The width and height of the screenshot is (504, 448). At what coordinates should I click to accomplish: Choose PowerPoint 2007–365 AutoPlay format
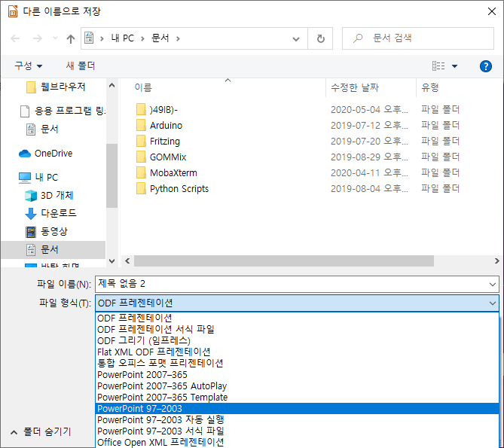pyautogui.click(x=297, y=386)
